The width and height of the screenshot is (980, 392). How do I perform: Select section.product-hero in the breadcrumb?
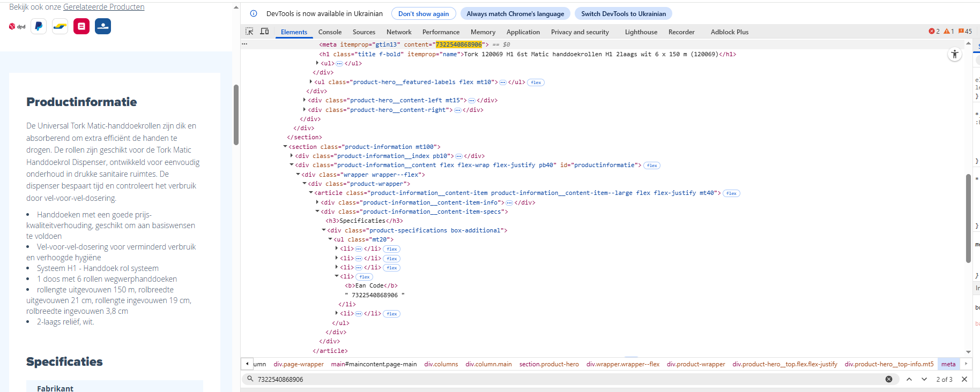549,364
